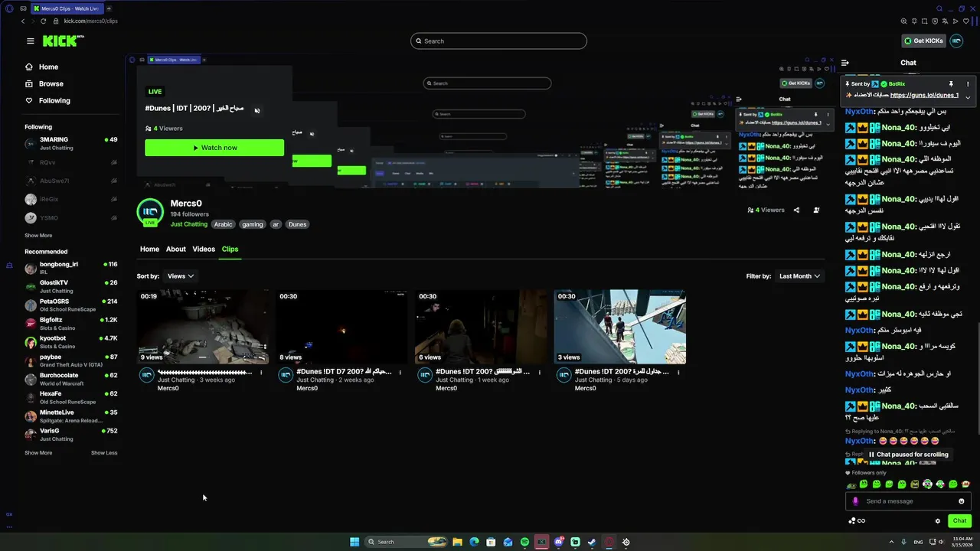
Task: Expand the pinned message chevron
Action: coord(968,97)
